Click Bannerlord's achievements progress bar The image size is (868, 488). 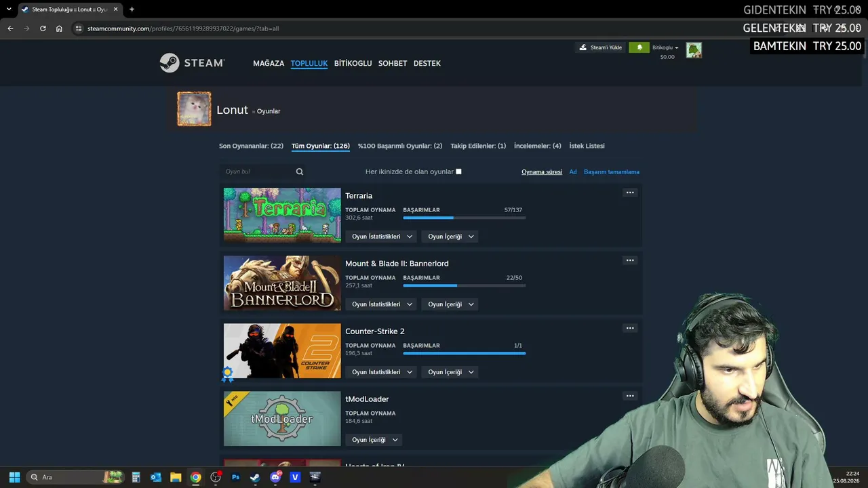tap(464, 285)
